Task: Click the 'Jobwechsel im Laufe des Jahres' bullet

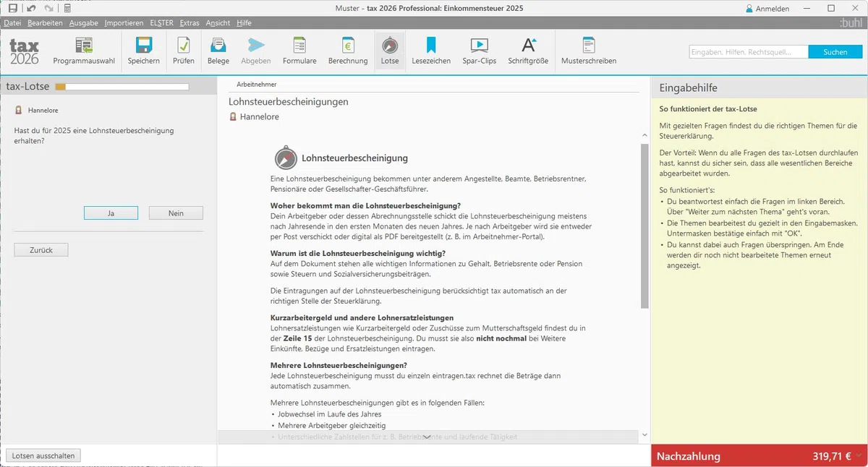Action: tap(329, 414)
